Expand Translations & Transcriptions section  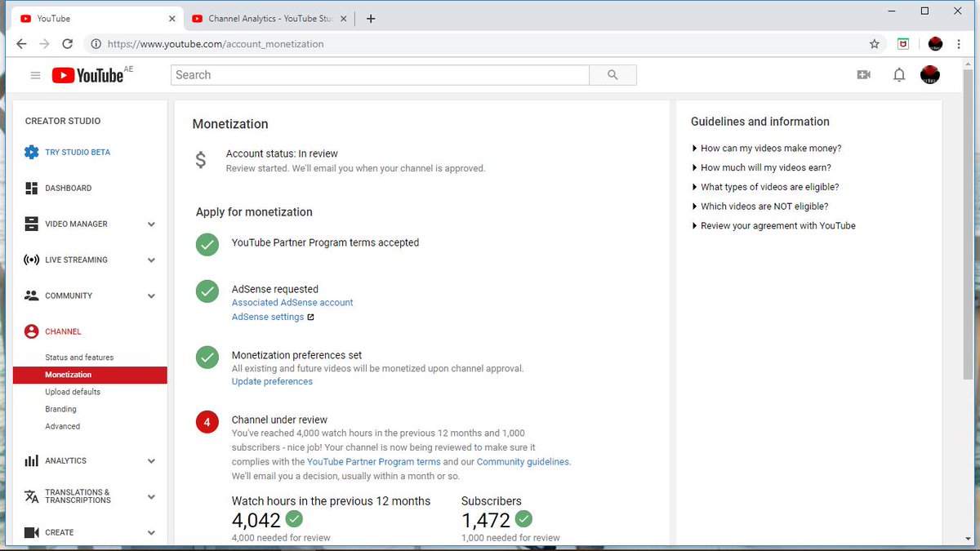(x=151, y=497)
